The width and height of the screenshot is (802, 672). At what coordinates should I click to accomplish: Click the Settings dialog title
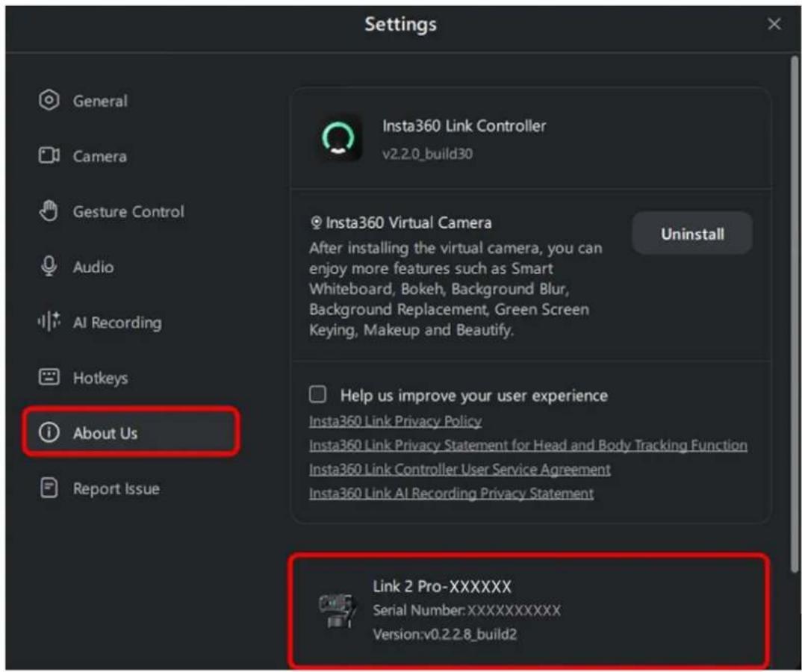[x=400, y=24]
